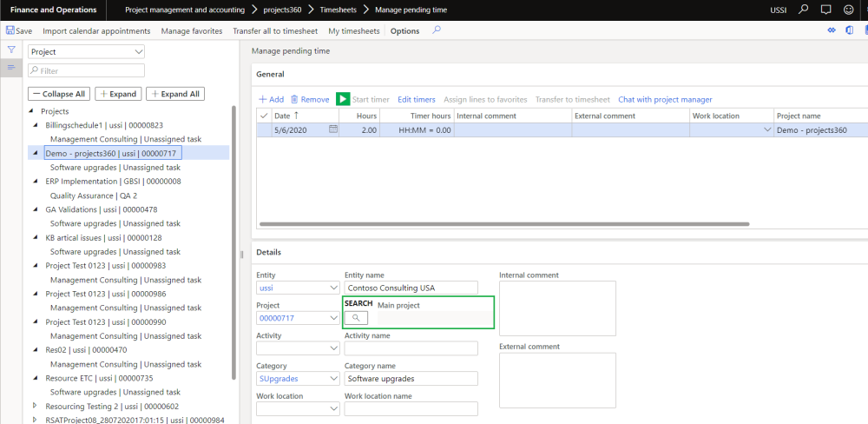Click the Internal comment text box
Screen dimensions: 868x424
click(x=556, y=308)
